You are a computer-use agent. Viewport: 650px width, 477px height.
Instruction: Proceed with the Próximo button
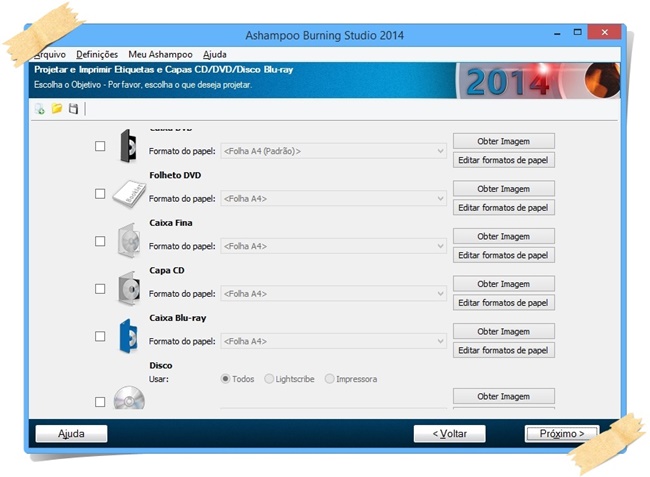pyautogui.click(x=562, y=434)
